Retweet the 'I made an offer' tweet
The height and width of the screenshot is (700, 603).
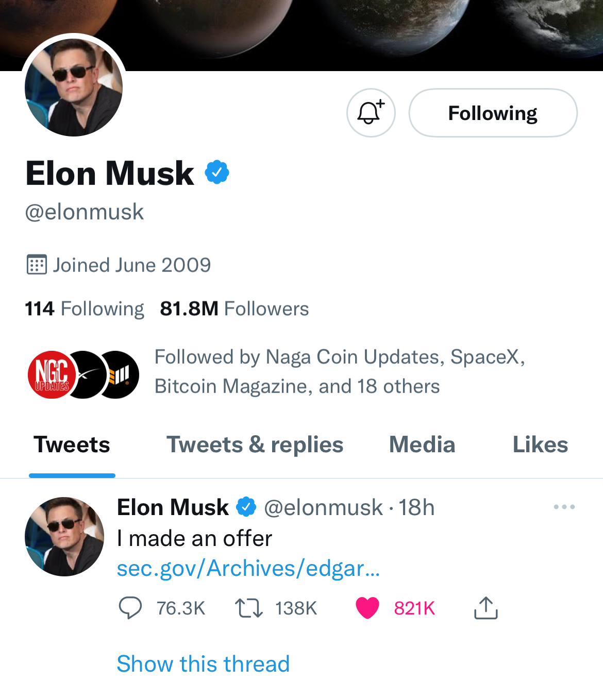click(x=249, y=608)
